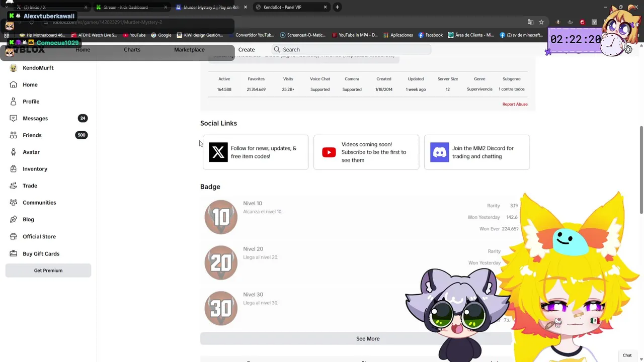Open the Hp Motherboard bookmark
Screen dimensions: 644x362
tap(42, 35)
